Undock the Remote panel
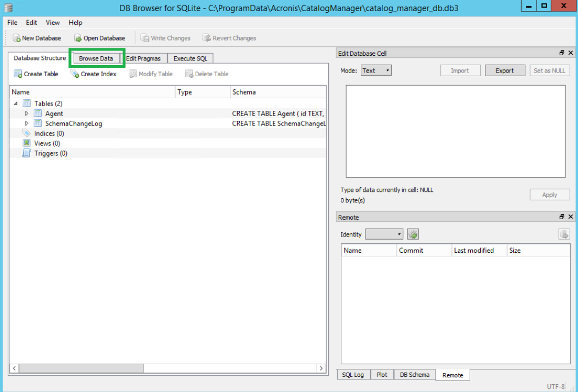The height and width of the screenshot is (392, 578). pyautogui.click(x=562, y=217)
